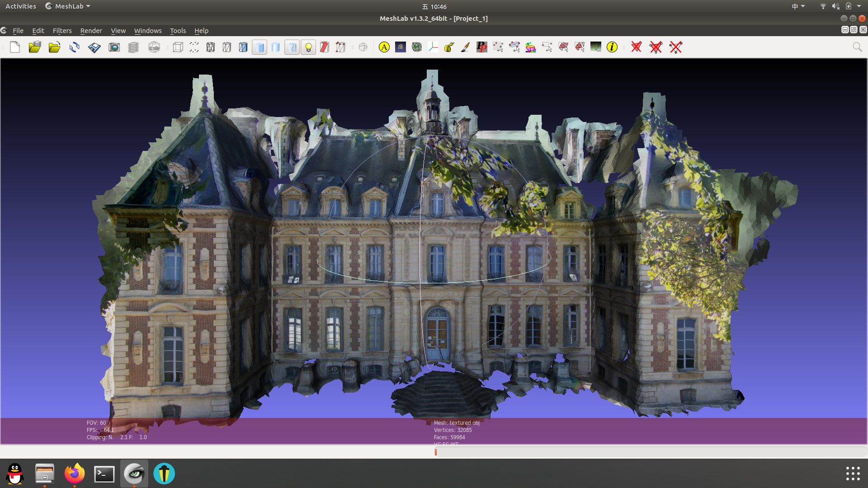Viewport: 868px width, 488px height.
Task: Open align tool yellow A icon
Action: pos(384,47)
